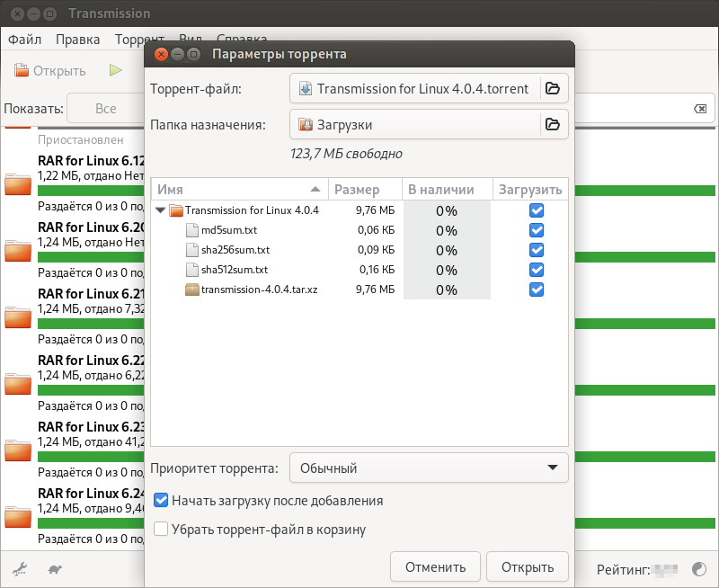Sort by В наличии column header
Screen dimensions: 719x588
[447, 190]
